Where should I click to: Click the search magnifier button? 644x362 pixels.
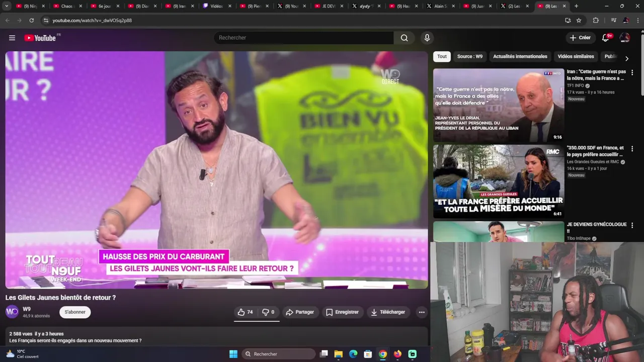click(404, 38)
